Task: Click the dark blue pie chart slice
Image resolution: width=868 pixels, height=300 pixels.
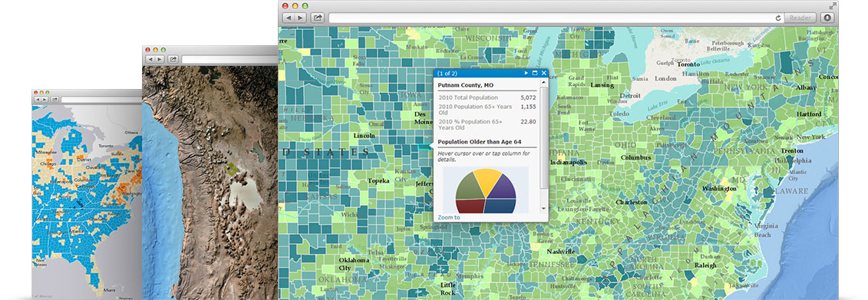Action: pyautogui.click(x=500, y=206)
